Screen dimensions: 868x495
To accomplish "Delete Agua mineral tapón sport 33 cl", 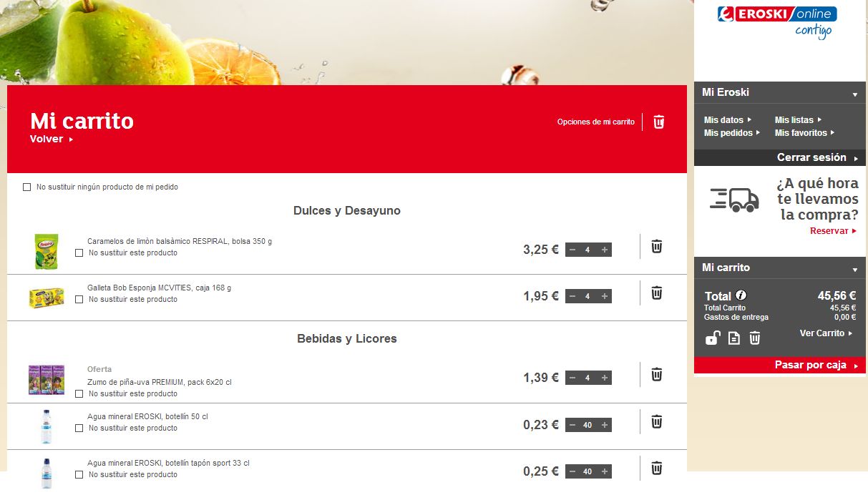I will (657, 468).
